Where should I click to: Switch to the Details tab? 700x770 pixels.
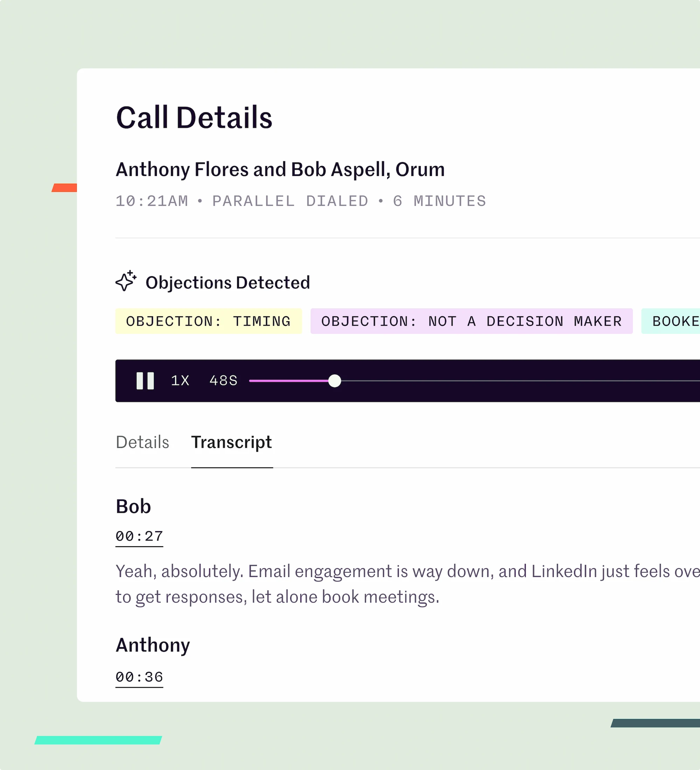tap(142, 442)
